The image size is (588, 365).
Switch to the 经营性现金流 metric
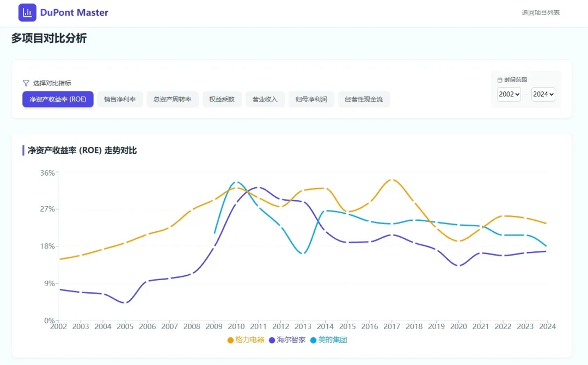pos(364,100)
